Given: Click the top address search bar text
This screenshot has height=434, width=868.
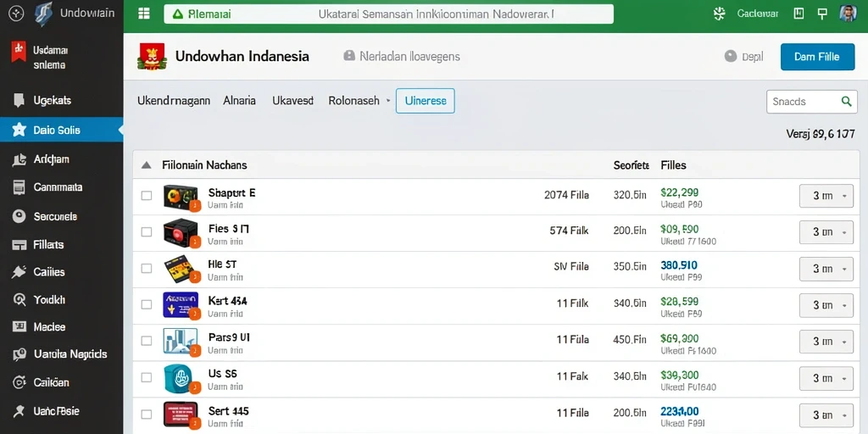Looking at the screenshot, I should point(436,14).
